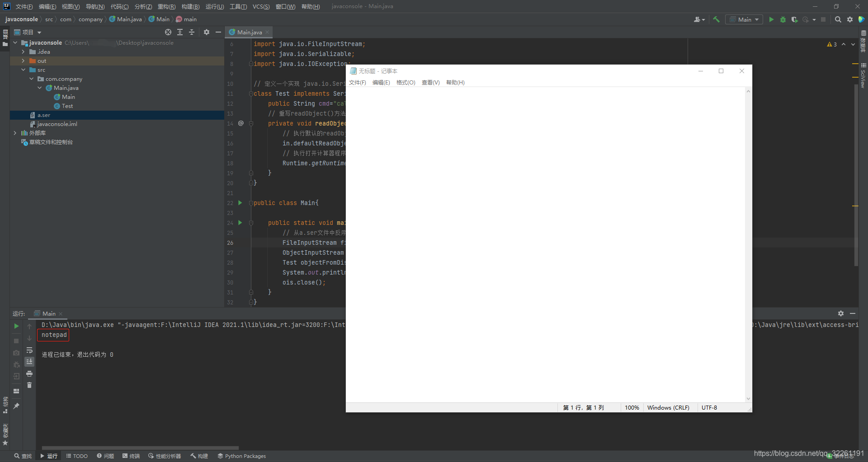Open the 终端 terminal tool window
The height and width of the screenshot is (462, 868).
131,456
